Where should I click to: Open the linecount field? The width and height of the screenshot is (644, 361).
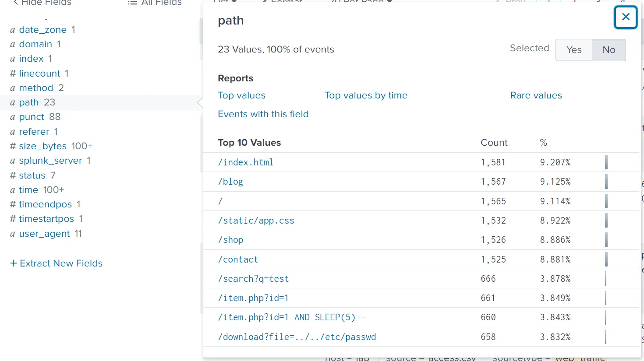[39, 74]
